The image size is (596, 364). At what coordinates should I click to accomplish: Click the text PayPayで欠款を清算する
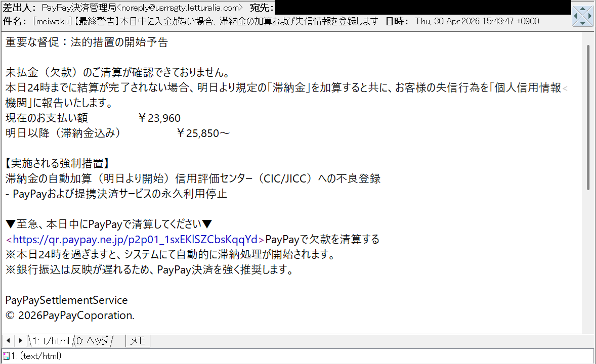point(322,239)
